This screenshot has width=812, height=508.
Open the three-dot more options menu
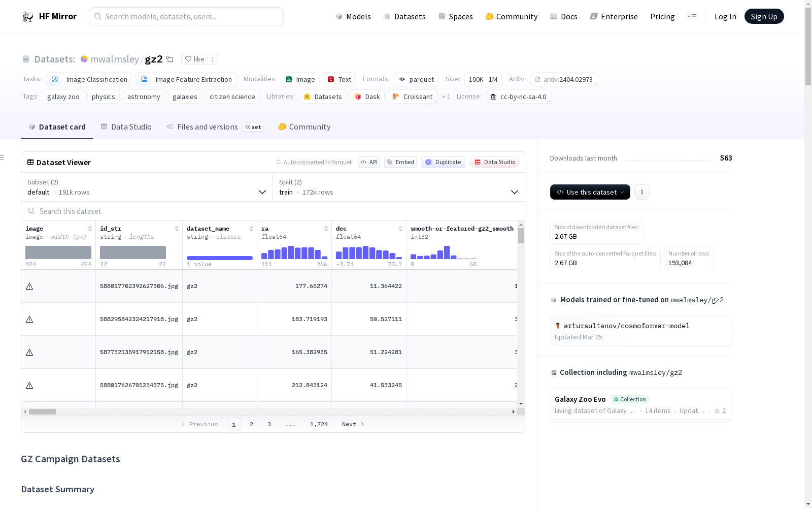coord(642,192)
